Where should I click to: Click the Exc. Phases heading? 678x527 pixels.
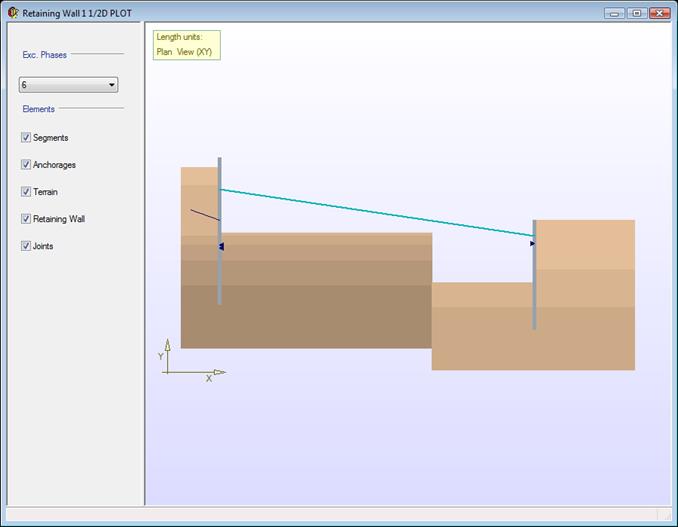[x=45, y=55]
